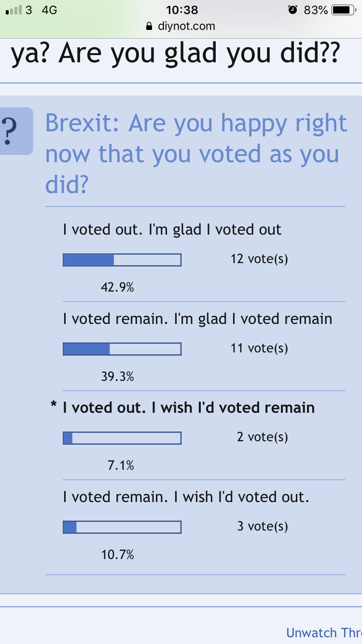Tap the diynot.com address bar
Image resolution: width=362 pixels, height=644 pixels.
(x=181, y=26)
